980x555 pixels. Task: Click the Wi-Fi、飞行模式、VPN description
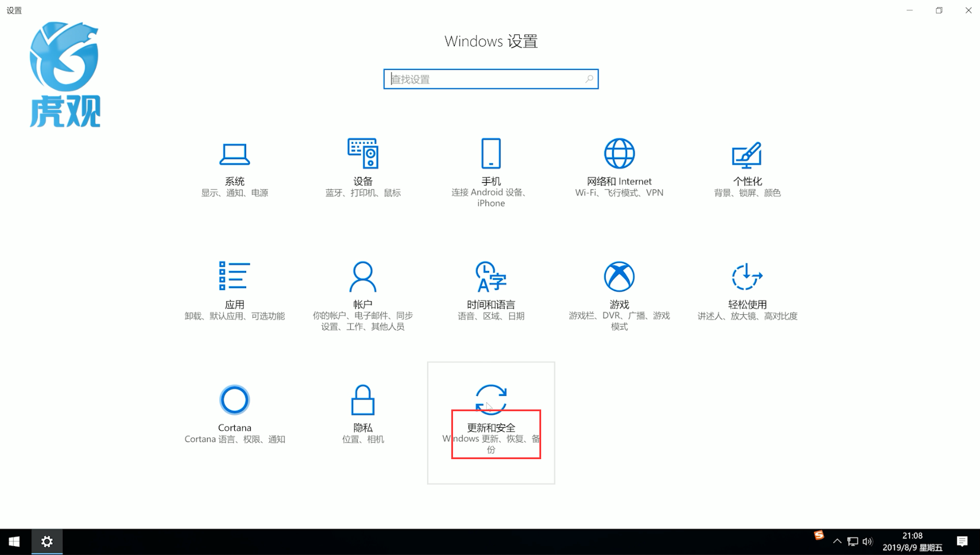click(619, 193)
